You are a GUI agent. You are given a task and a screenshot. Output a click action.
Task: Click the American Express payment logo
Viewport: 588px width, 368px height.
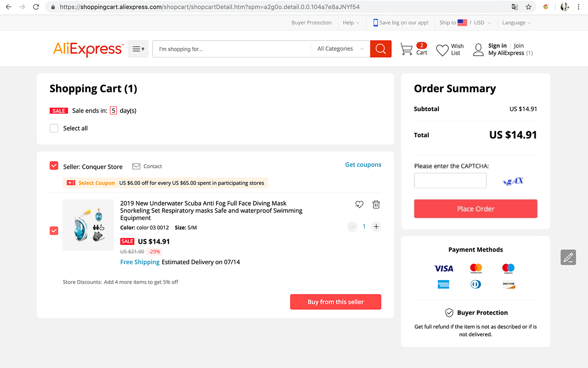pos(444,284)
